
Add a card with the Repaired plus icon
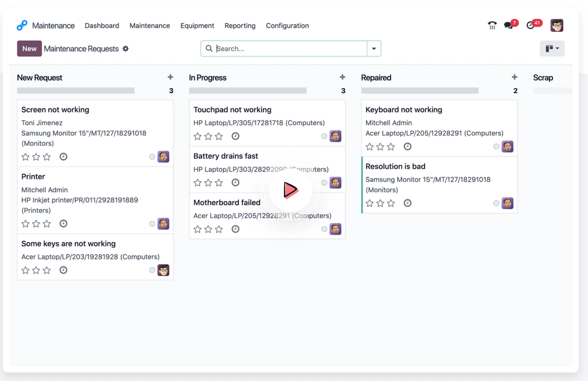[x=514, y=77]
